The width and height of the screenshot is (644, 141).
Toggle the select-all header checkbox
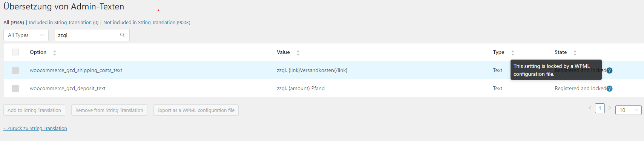click(15, 52)
